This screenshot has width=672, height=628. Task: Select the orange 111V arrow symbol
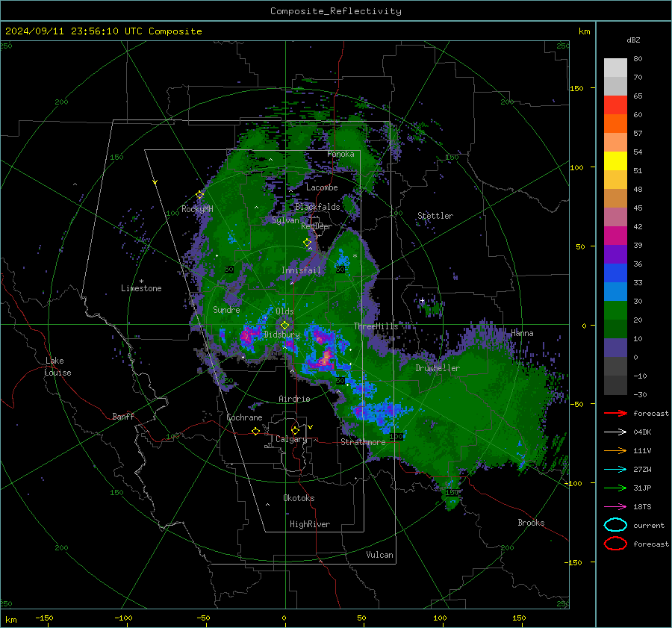pos(615,450)
